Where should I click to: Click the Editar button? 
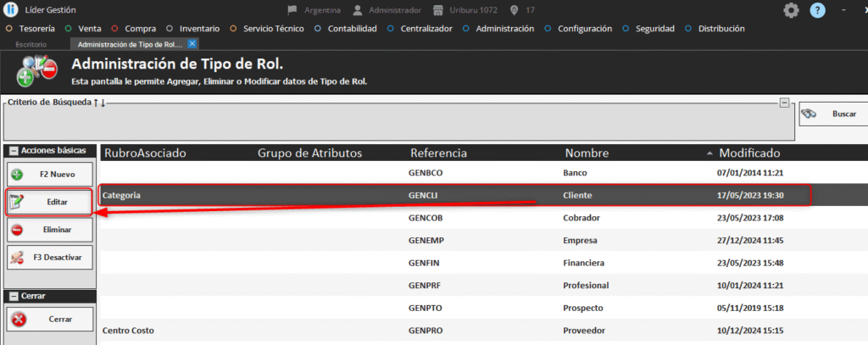49,202
